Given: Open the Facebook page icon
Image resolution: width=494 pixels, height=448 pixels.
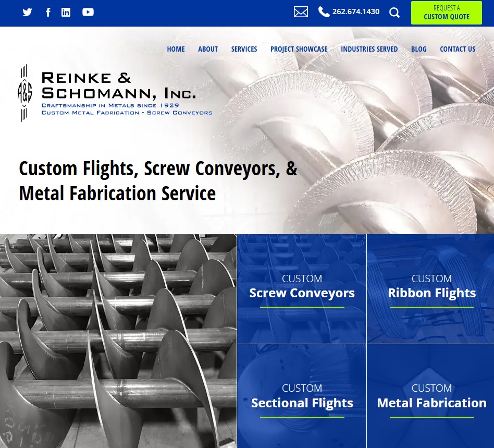Looking at the screenshot, I should pos(48,13).
